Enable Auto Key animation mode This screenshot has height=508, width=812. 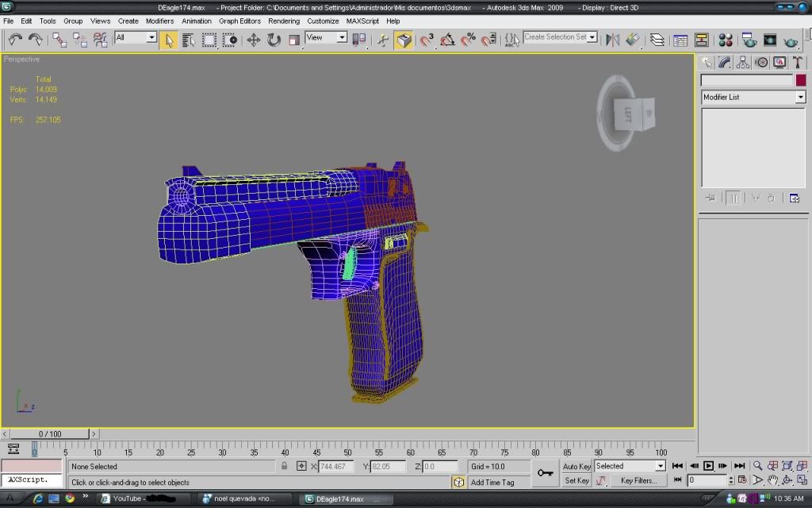(x=576, y=467)
